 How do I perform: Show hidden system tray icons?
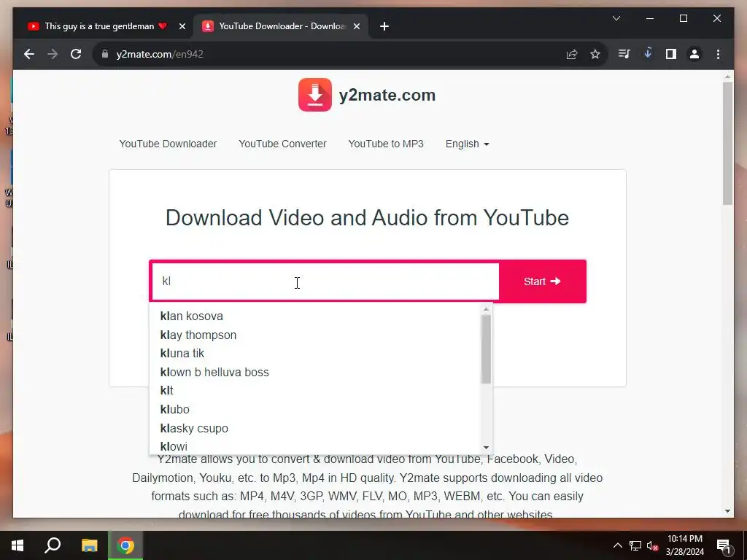(x=617, y=545)
